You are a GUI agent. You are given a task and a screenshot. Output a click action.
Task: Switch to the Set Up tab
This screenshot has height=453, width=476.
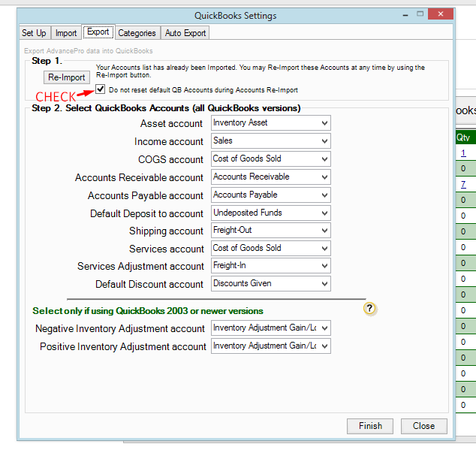point(34,33)
